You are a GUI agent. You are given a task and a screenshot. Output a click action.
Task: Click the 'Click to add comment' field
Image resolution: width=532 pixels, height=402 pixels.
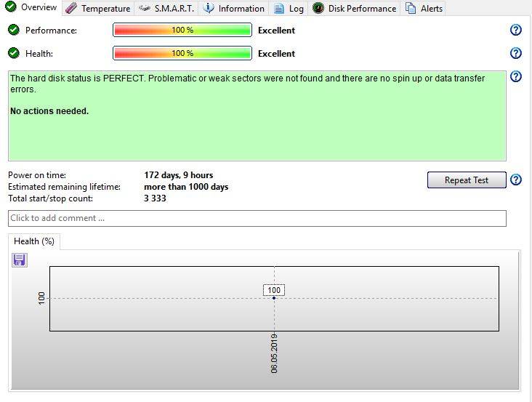(x=257, y=218)
